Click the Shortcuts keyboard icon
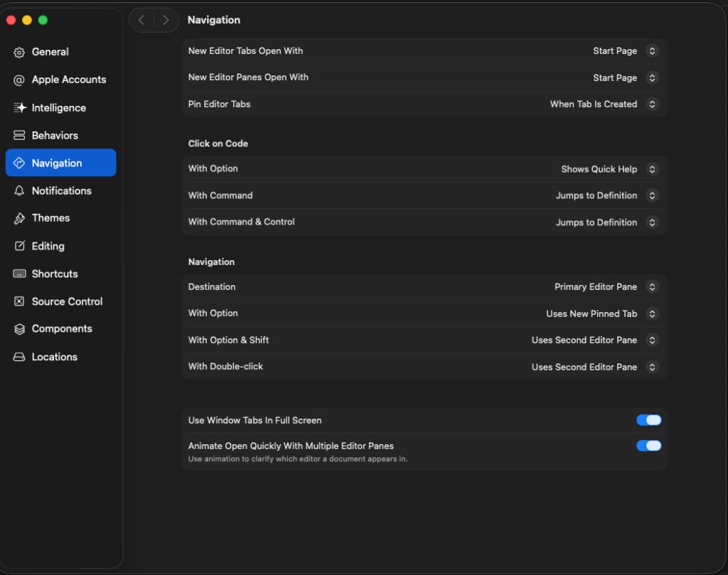The height and width of the screenshot is (575, 728). coord(19,274)
